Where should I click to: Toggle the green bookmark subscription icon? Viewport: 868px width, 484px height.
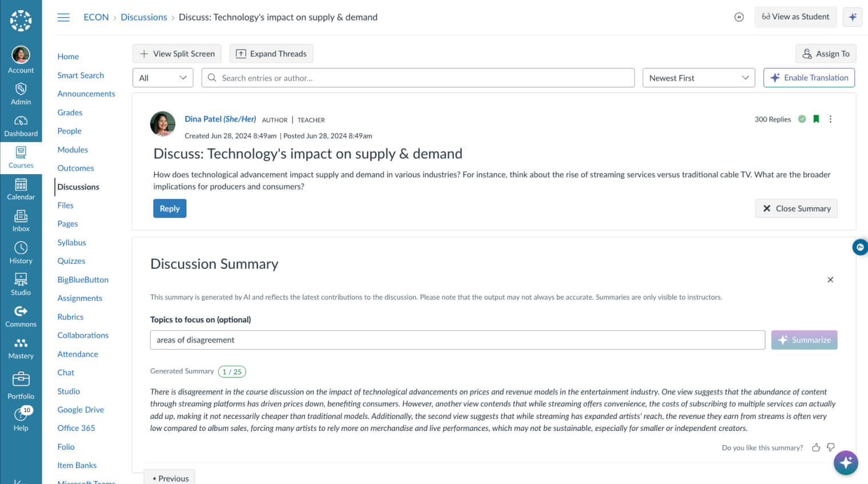(816, 119)
